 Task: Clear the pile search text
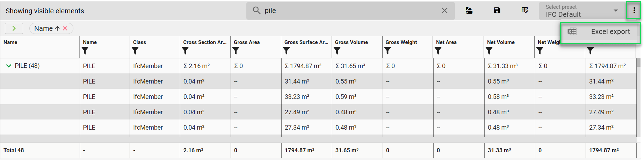(x=444, y=10)
